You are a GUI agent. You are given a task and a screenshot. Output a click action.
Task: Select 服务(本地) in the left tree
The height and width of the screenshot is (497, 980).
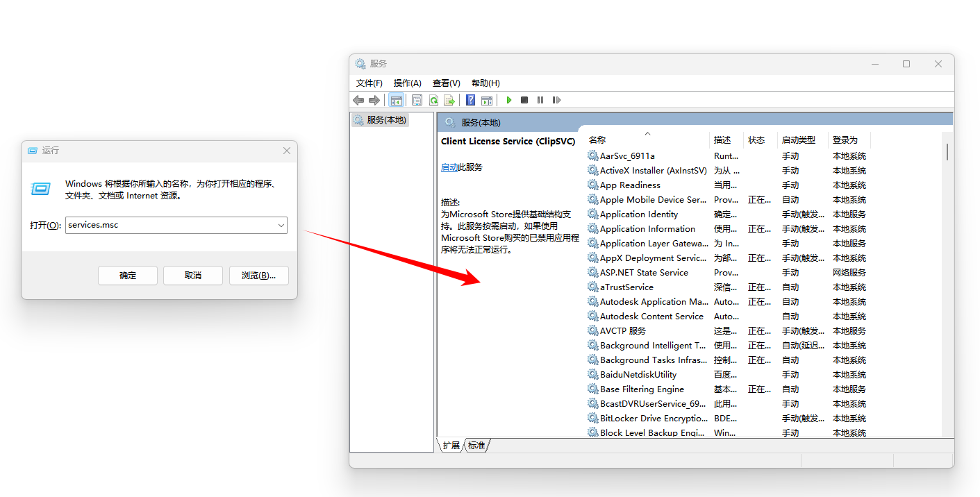pyautogui.click(x=380, y=120)
